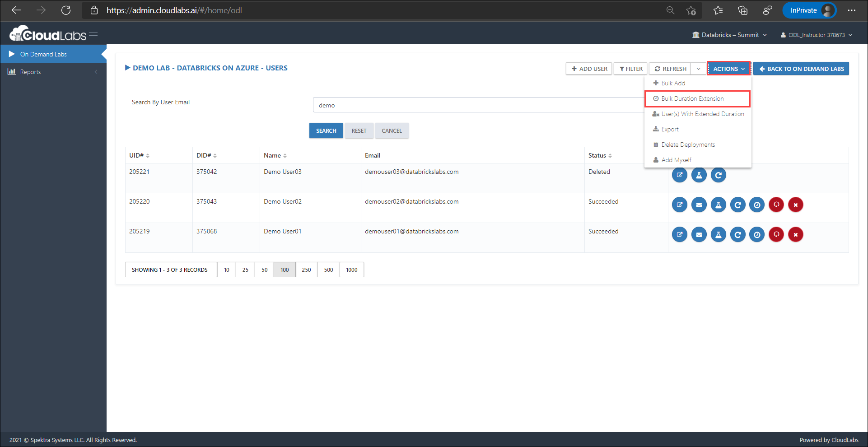Viewport: 868px width, 447px height.
Task: Set page size to 50 records
Action: (x=265, y=270)
